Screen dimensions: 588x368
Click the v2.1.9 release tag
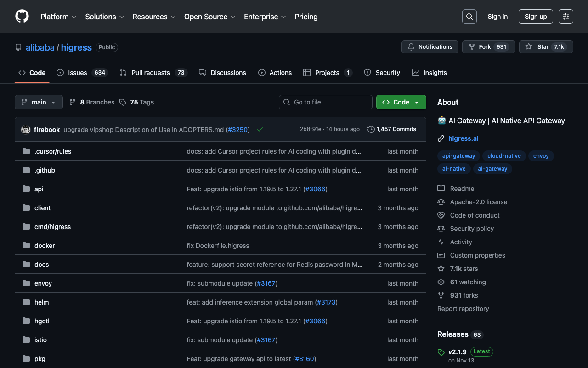point(457,352)
